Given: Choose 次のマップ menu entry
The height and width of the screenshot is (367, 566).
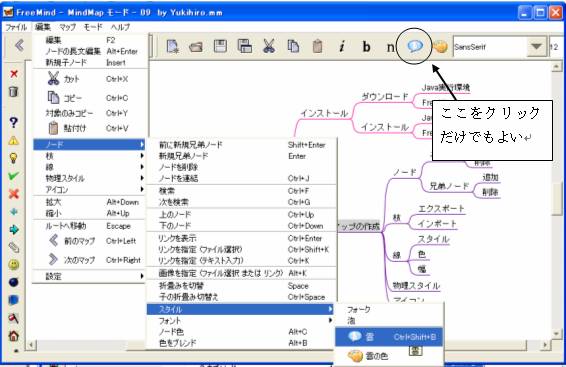Looking at the screenshot, I should point(89,259).
